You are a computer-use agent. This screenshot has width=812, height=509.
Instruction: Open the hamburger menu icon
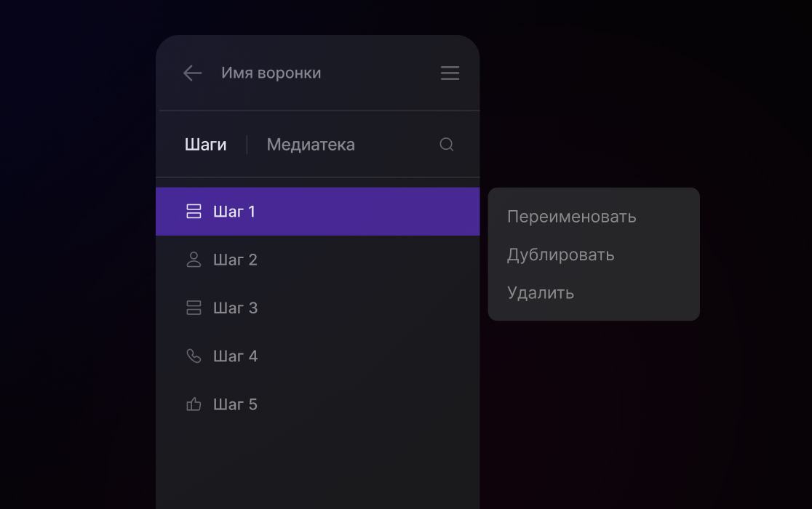click(450, 73)
